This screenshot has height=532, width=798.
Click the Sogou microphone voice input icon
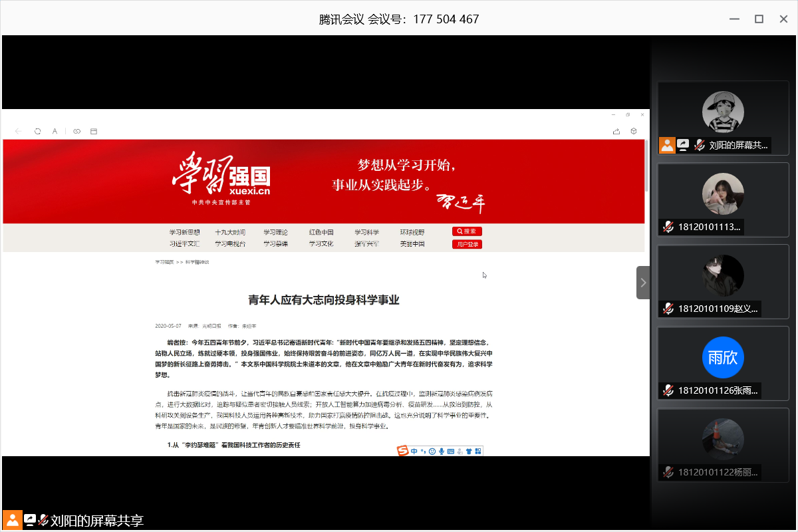coord(442,452)
